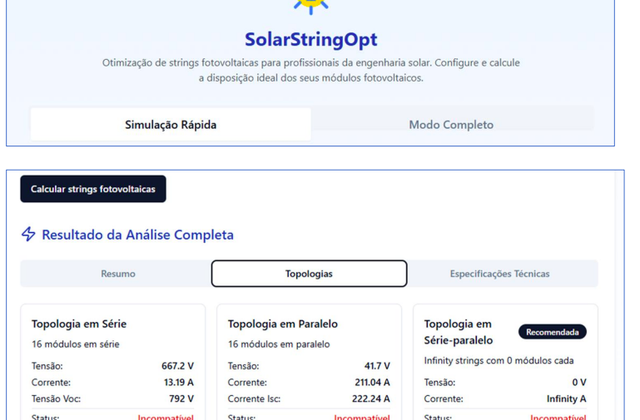
Task: Switch to Modo Completo tab
Action: (451, 124)
